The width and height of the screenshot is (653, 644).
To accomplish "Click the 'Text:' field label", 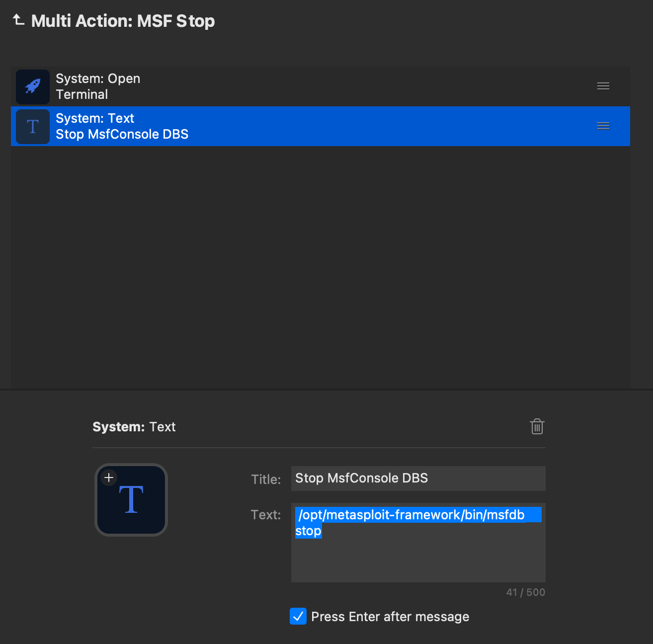I will pyautogui.click(x=266, y=515).
